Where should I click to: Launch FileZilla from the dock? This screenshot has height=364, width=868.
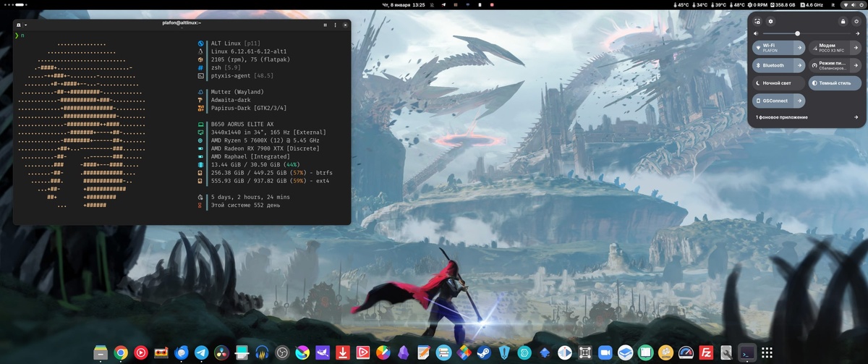706,352
